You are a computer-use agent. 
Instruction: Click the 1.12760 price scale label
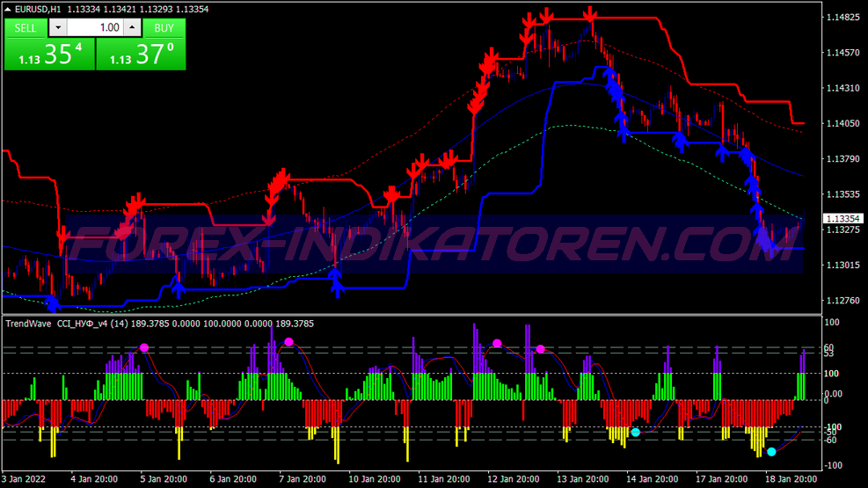point(843,301)
